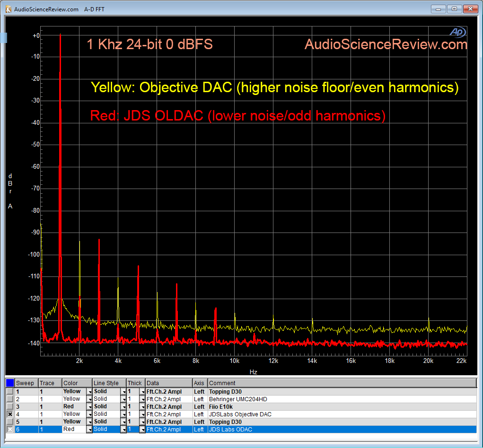Open Thick dropdown for Behringer UMC204HD row

coord(142,399)
